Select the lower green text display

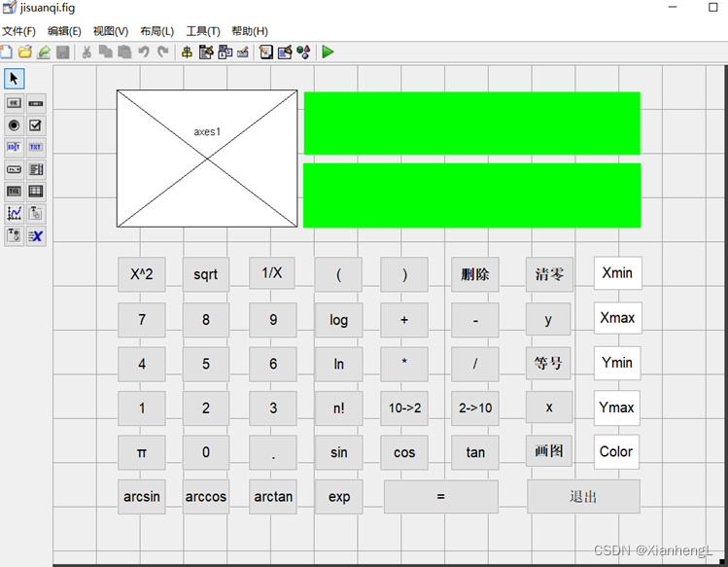(472, 195)
